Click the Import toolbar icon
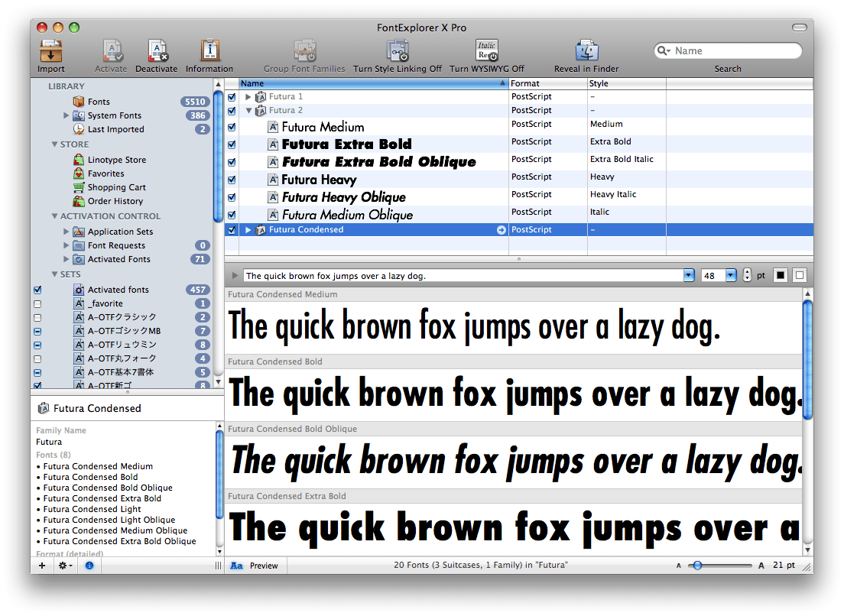The height and width of the screenshot is (616, 844). pyautogui.click(x=50, y=51)
